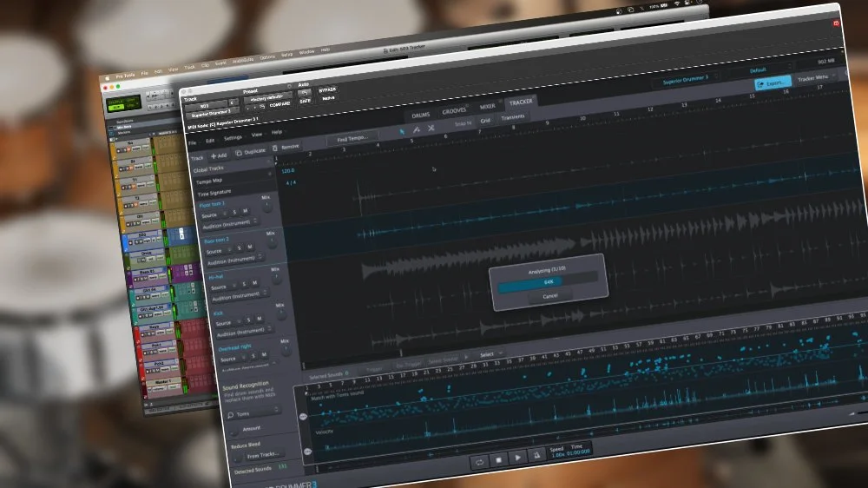Adjust Floor tom 1 Mix knob
This screenshot has height=488, width=868.
(x=266, y=207)
